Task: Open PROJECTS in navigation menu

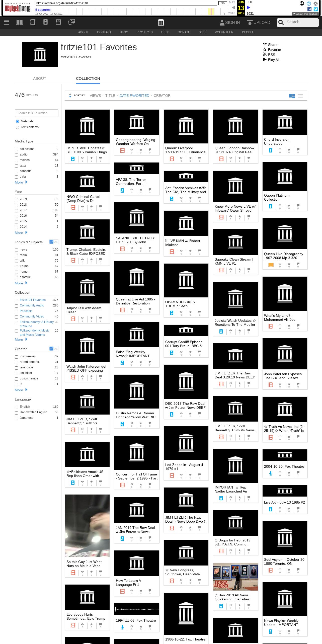Action: [145, 32]
